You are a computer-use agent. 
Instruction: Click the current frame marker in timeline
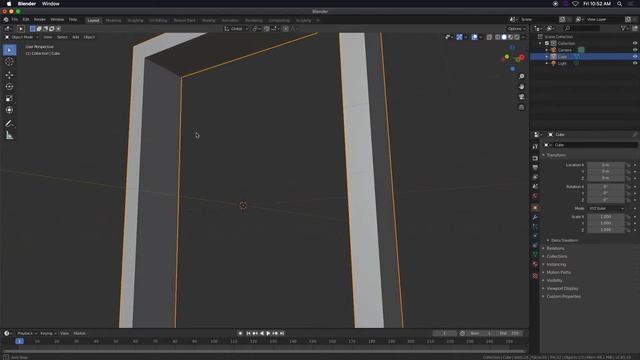coord(19,341)
